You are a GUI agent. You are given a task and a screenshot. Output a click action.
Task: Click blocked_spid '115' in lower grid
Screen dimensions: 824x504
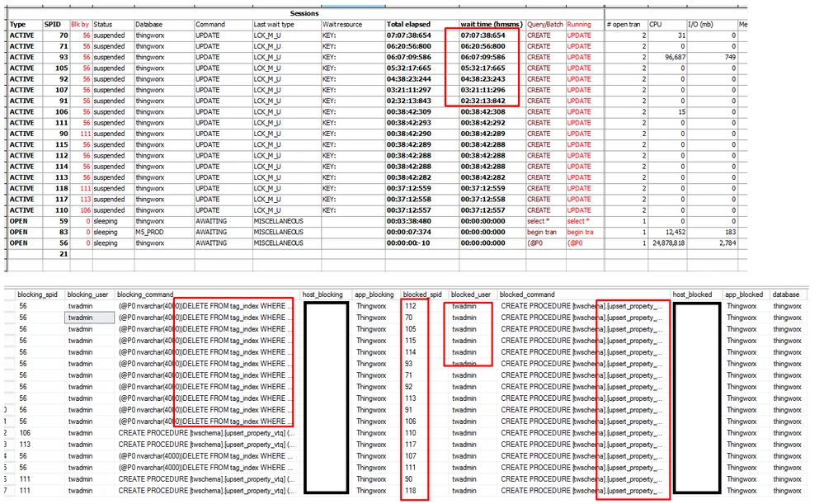410,341
